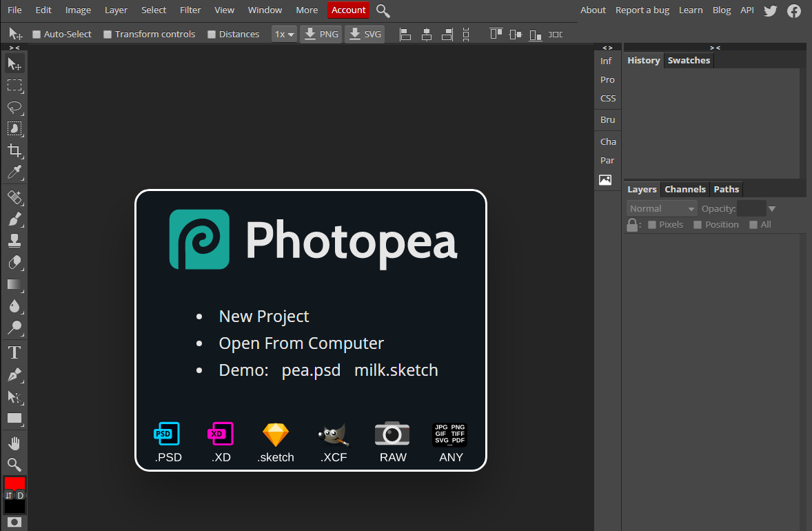Screen dimensions: 812x531
Task: Select the Clone Stamp tool
Action: [14, 241]
